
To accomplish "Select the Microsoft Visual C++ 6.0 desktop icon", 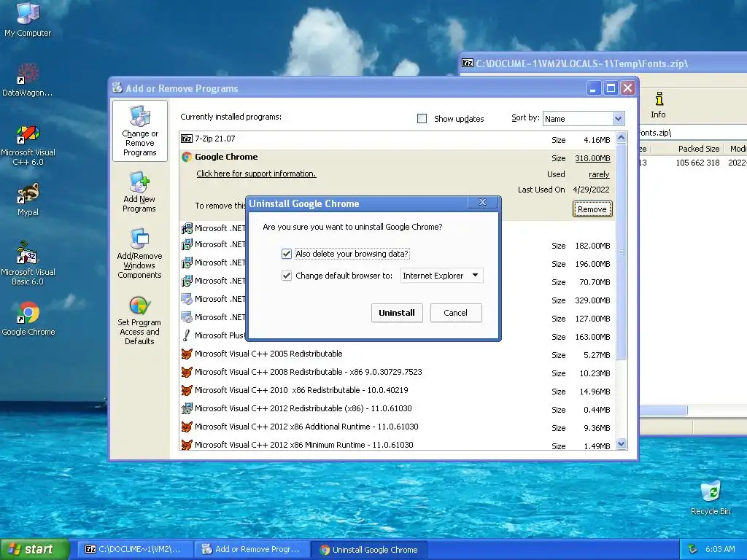I will [28, 145].
